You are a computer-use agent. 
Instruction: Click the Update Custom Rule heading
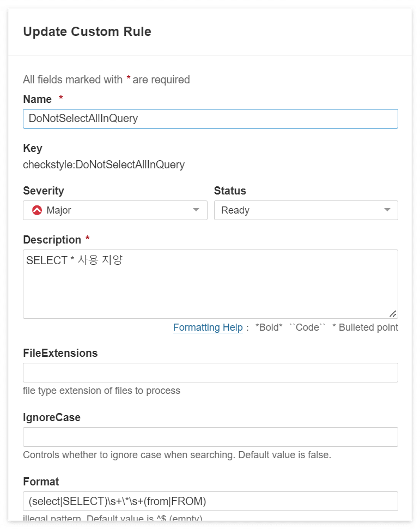click(87, 32)
